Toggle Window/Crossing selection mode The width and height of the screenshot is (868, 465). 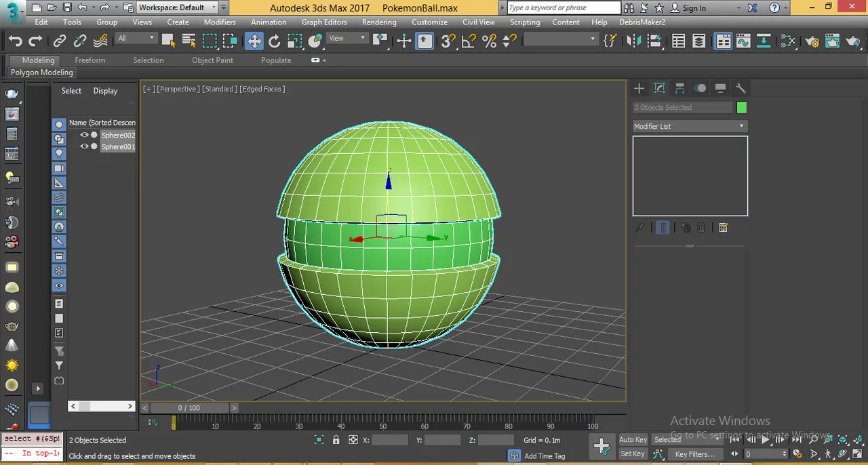pyautogui.click(x=230, y=41)
